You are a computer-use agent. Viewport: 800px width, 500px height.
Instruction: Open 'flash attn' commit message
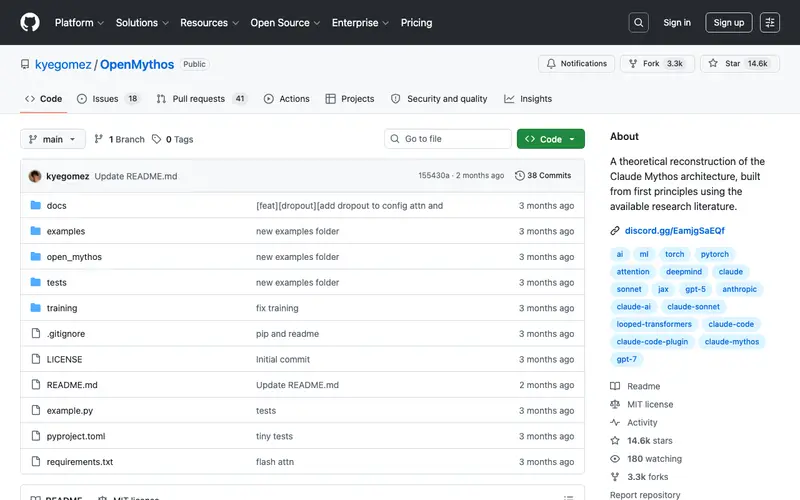pyautogui.click(x=274, y=461)
